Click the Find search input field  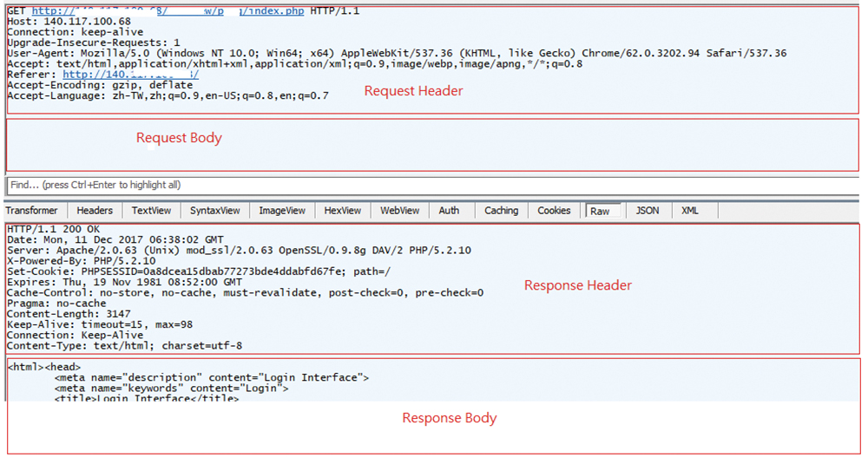(347, 185)
